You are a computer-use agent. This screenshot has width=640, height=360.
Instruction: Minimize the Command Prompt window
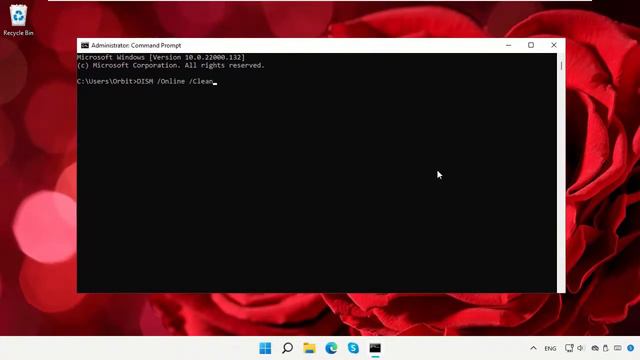pyautogui.click(x=509, y=45)
